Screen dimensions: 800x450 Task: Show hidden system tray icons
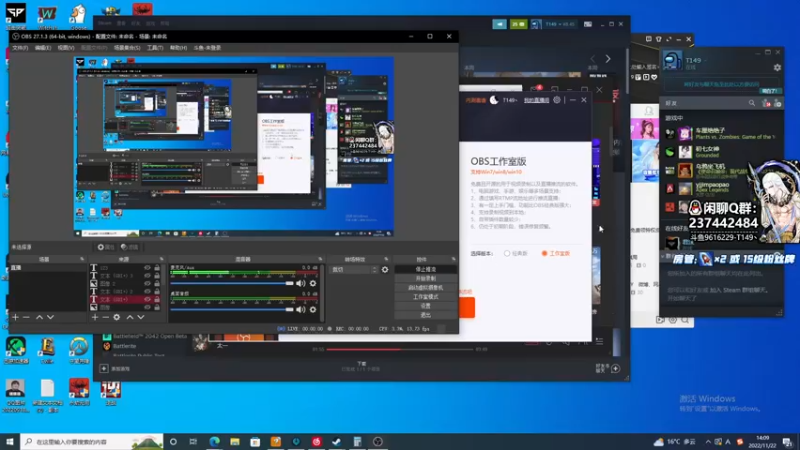pos(708,442)
